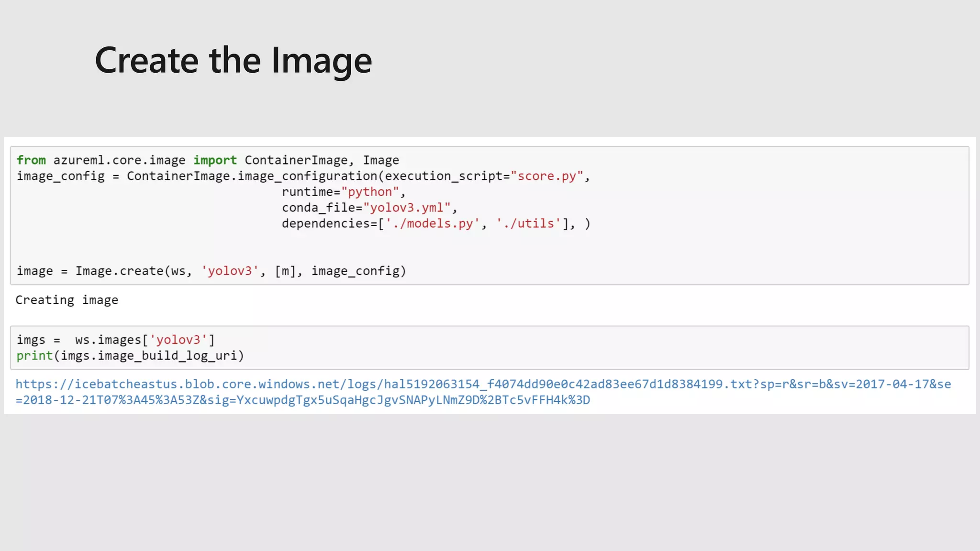The image size is (980, 551).
Task: Click the image_build_log_uri attribute text
Action: tap(167, 355)
